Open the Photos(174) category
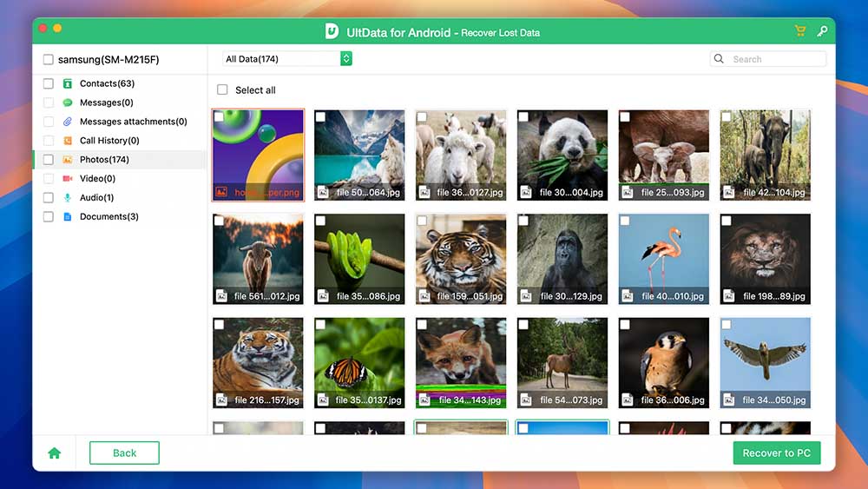The height and width of the screenshot is (489, 868). pyautogui.click(x=104, y=160)
